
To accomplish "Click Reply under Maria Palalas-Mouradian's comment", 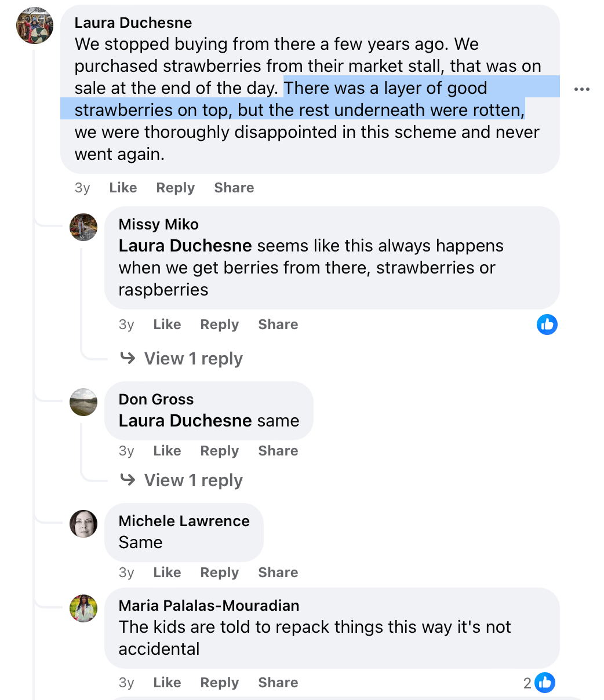I will (219, 682).
